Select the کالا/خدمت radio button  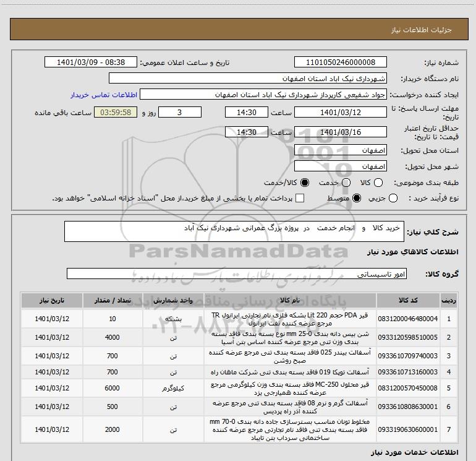(x=305, y=183)
